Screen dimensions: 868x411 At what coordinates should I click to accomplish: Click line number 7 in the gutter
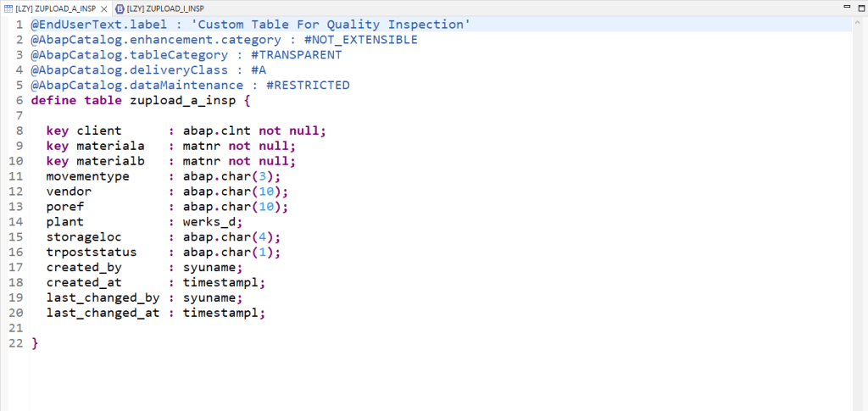19,116
